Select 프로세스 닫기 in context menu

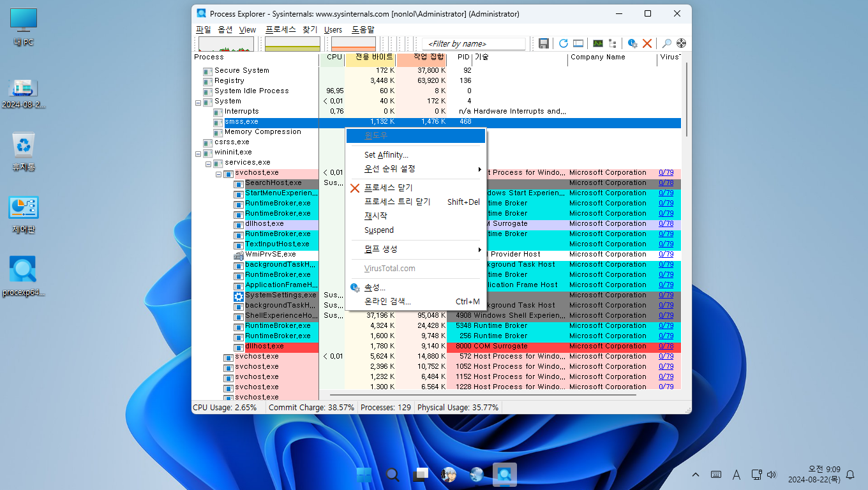(415, 188)
